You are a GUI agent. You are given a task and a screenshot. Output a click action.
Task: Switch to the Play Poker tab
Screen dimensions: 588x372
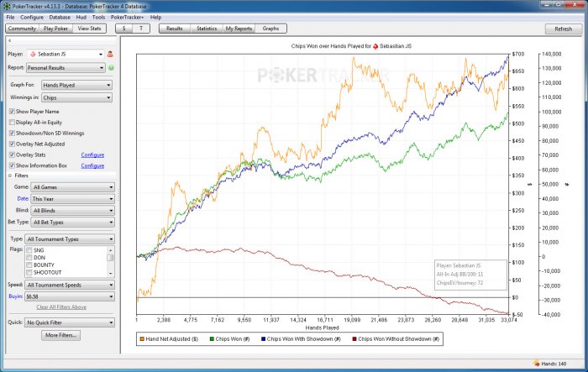(x=56, y=29)
